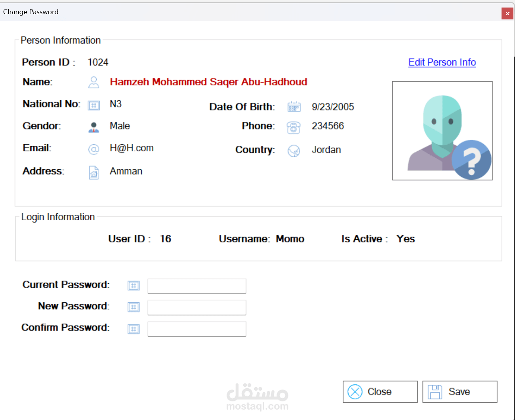Open the Edit Person Info link

pos(442,62)
